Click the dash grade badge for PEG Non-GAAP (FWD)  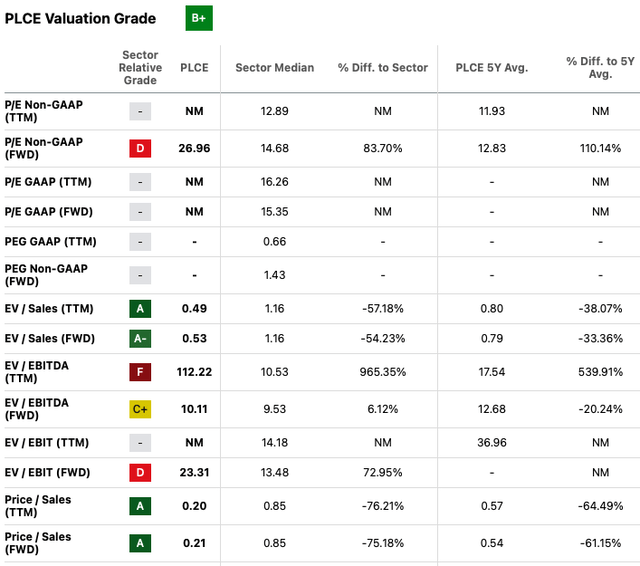tap(140, 275)
